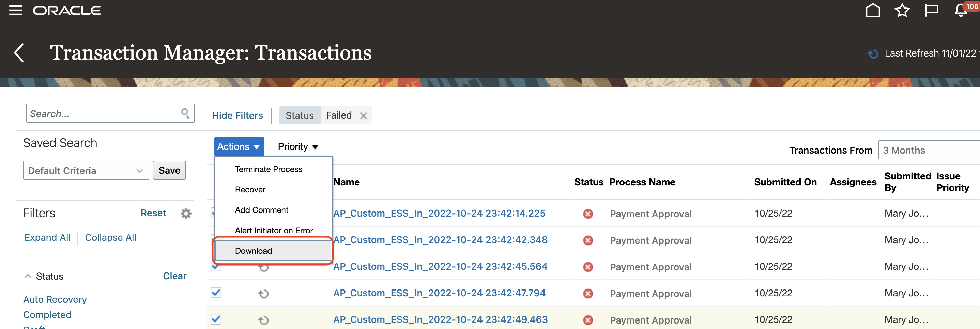This screenshot has width=980, height=329.
Task: Open the Watchlist flag icon
Action: pyautogui.click(x=931, y=10)
